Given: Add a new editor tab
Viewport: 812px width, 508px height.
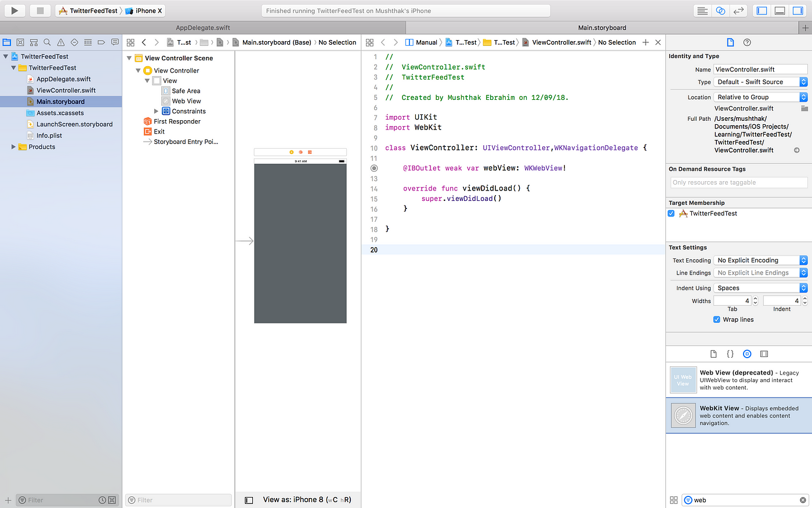Looking at the screenshot, I should click(x=805, y=28).
